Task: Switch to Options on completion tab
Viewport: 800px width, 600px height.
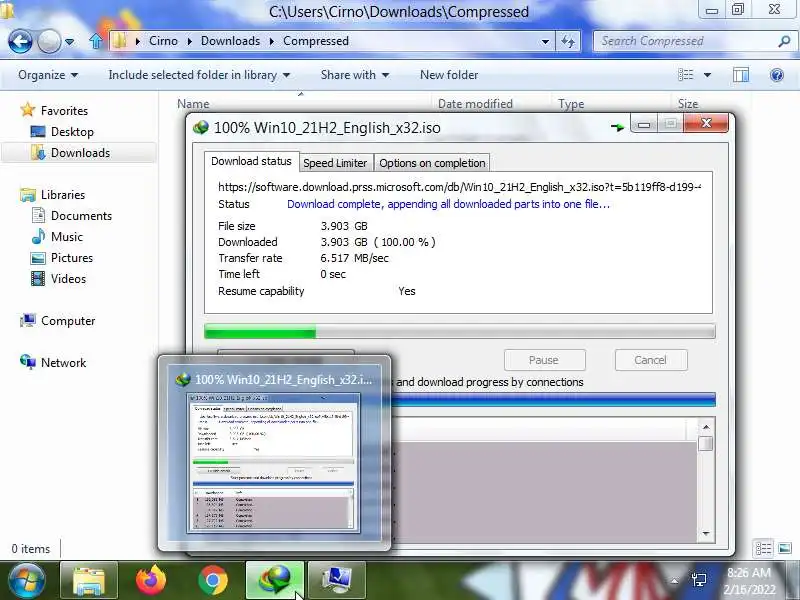Action: 432,163
